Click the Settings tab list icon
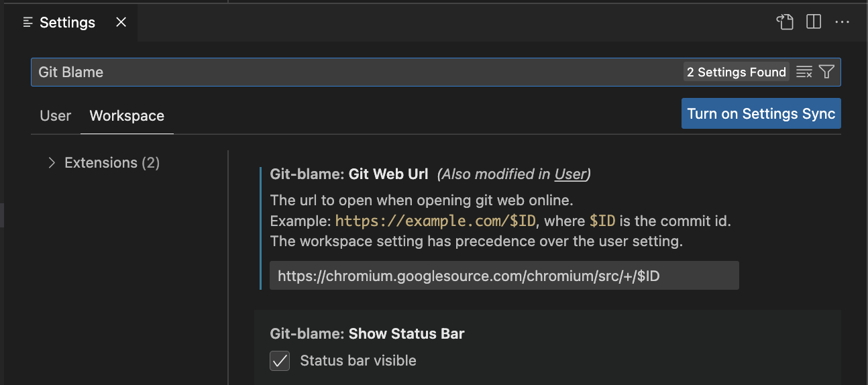 tap(28, 23)
